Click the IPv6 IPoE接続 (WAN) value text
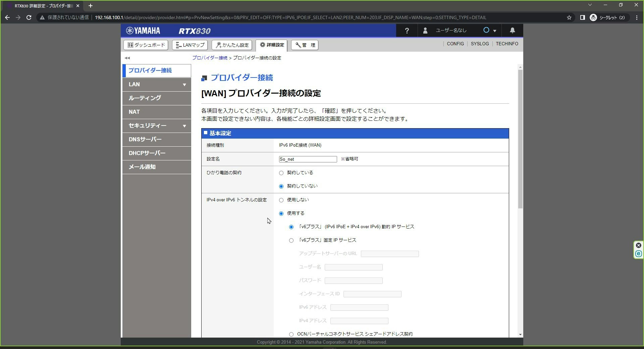Viewport: 644px width, 349px height. click(x=300, y=145)
